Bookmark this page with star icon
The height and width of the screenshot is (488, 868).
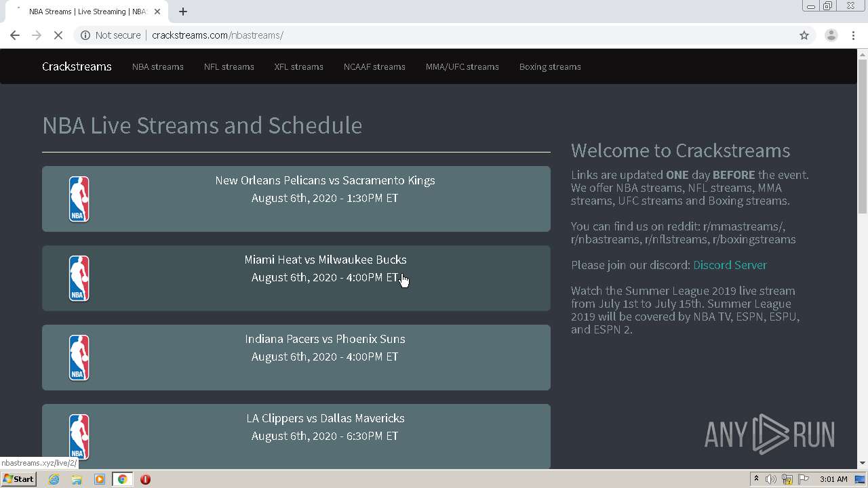tap(804, 35)
